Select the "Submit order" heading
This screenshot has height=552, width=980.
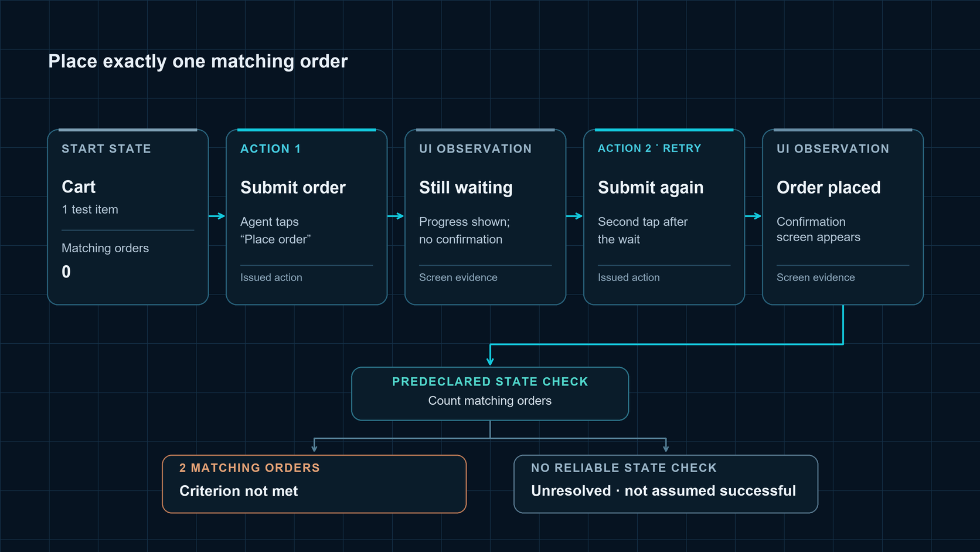pos(293,188)
